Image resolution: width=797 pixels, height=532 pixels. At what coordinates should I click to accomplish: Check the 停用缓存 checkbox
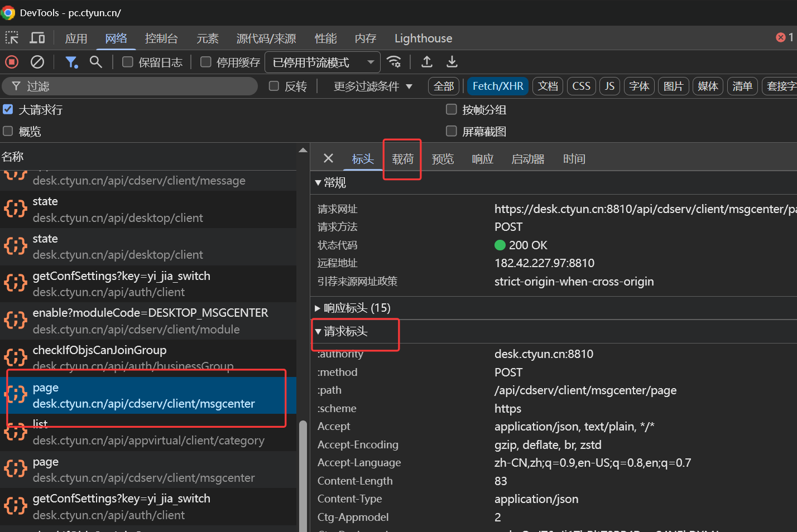pos(206,62)
